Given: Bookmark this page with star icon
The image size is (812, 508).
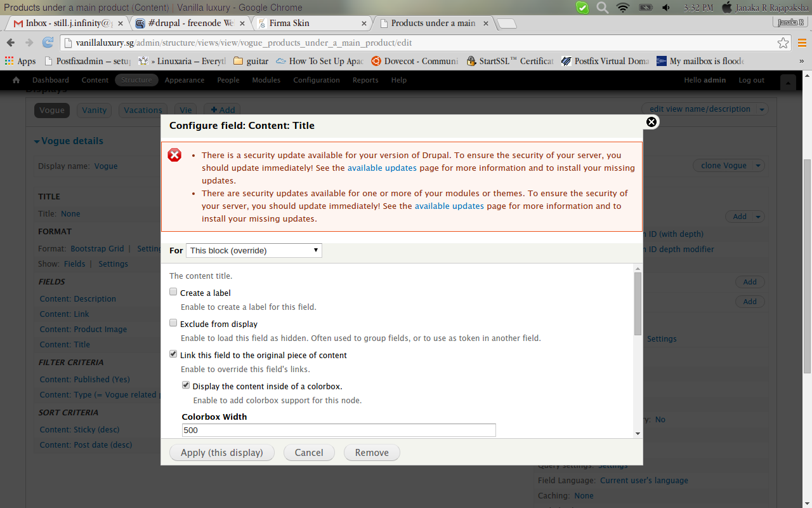Looking at the screenshot, I should [783, 43].
